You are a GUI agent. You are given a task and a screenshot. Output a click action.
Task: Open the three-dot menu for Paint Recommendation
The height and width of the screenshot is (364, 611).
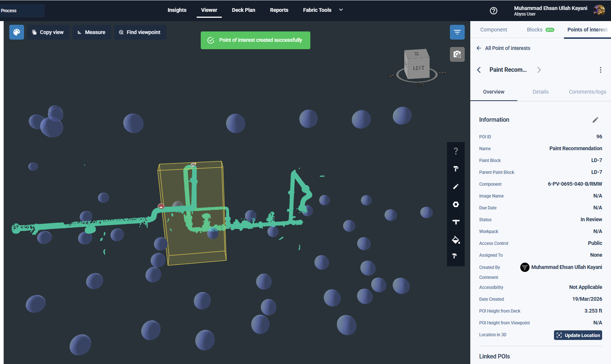click(600, 70)
